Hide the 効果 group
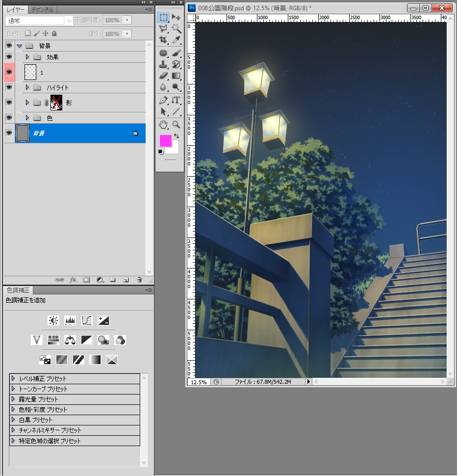 click(x=9, y=57)
